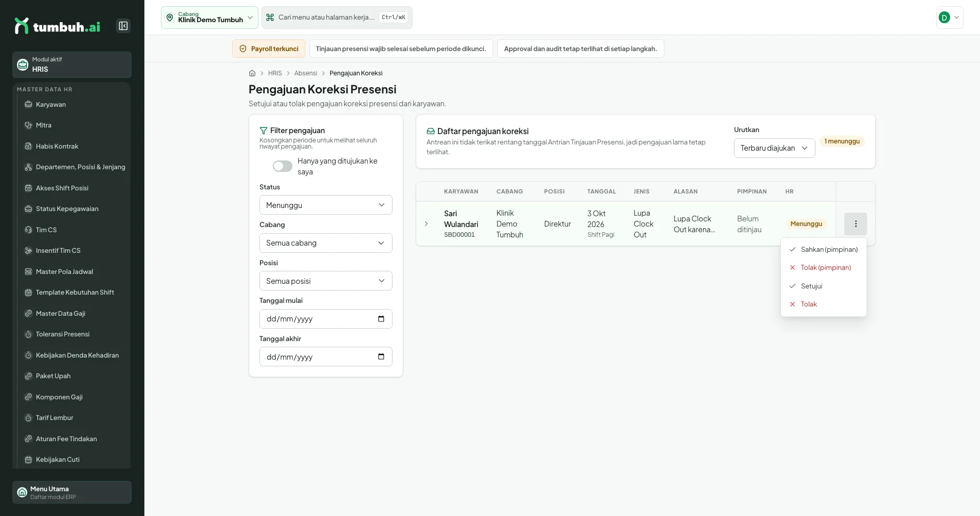Click the tumbuh.ai logo

coord(57,26)
